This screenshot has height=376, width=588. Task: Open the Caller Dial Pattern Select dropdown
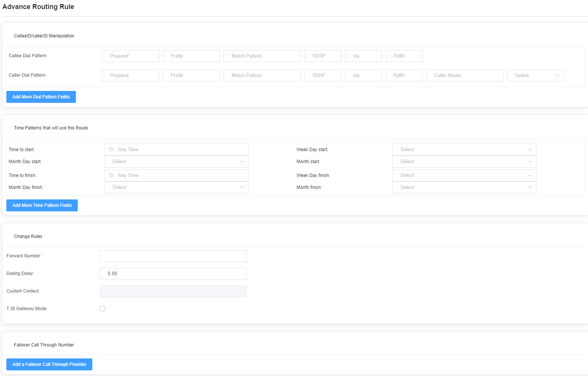coord(535,76)
